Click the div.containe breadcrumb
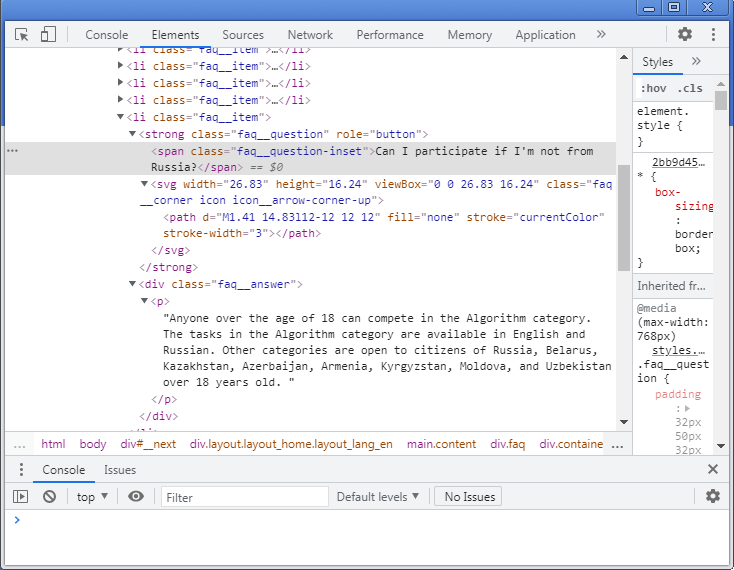The image size is (734, 570). click(571, 444)
